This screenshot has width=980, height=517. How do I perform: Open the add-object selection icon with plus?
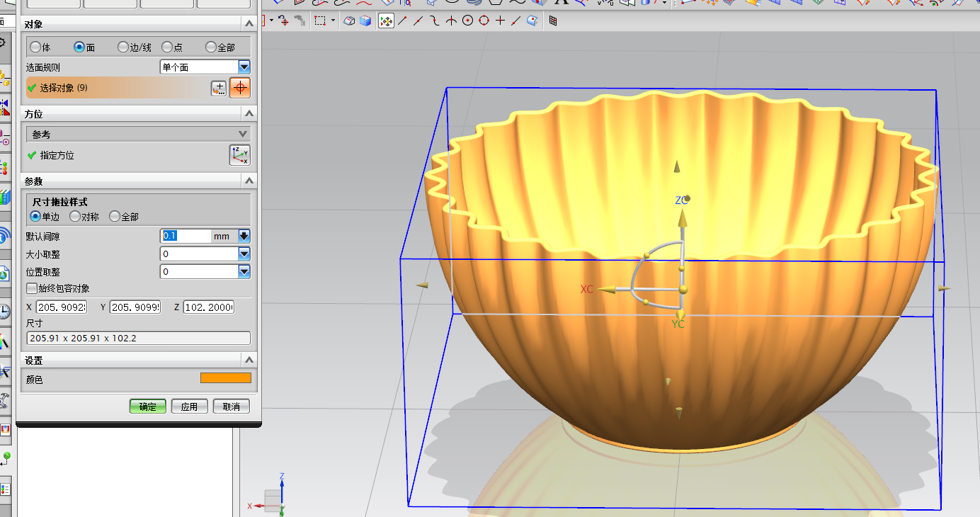[x=219, y=88]
